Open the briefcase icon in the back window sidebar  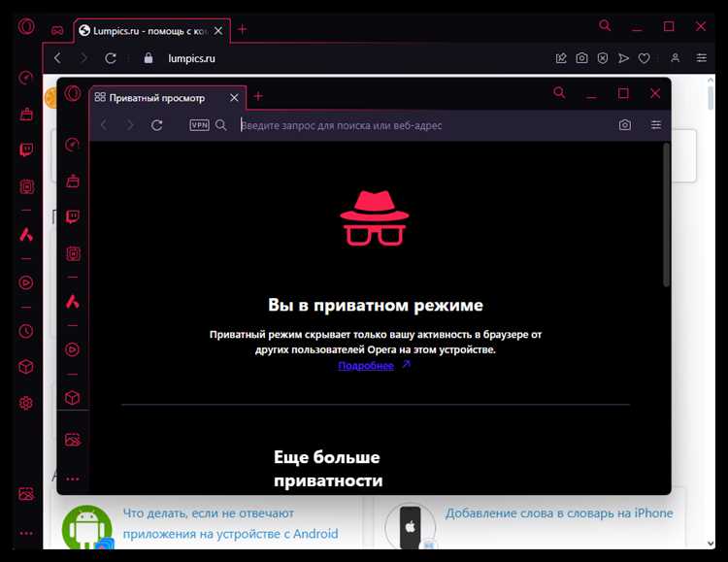click(26, 114)
